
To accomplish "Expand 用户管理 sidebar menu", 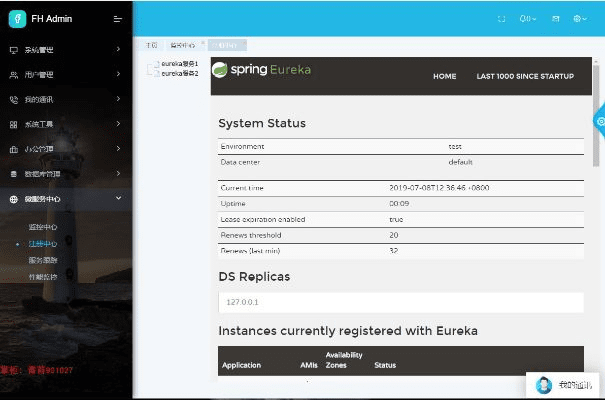I will tap(40, 74).
